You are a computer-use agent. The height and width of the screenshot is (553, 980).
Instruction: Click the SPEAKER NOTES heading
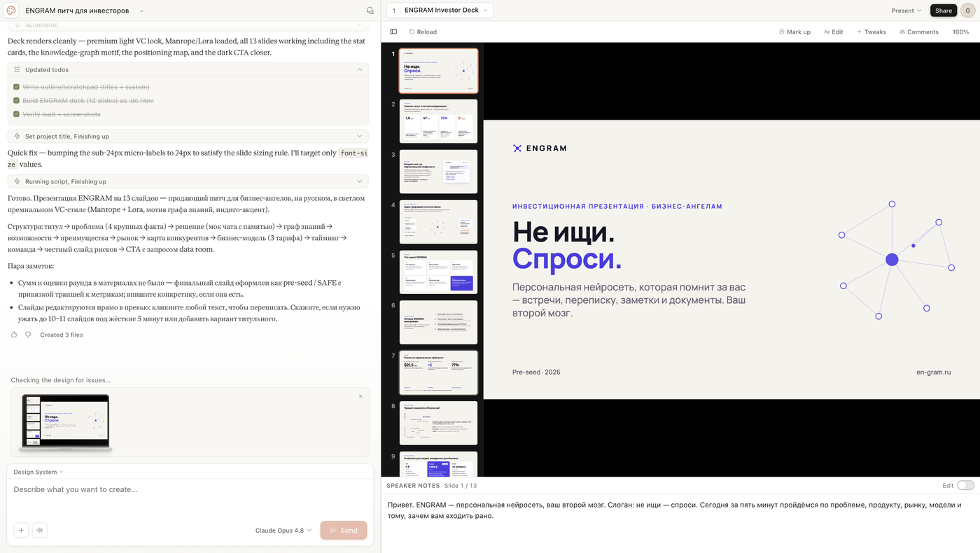[413, 485]
